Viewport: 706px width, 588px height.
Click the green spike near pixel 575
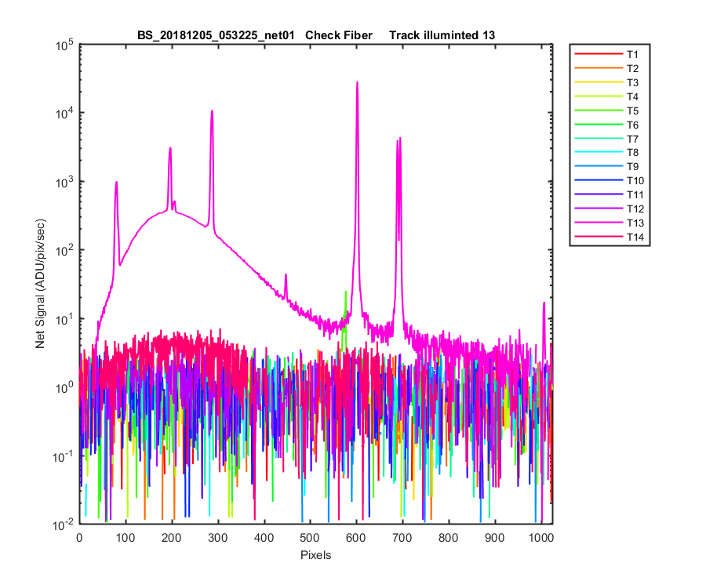(x=346, y=292)
